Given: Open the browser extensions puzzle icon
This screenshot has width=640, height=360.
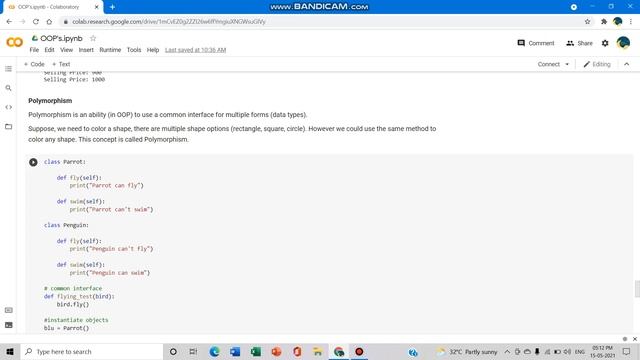Looking at the screenshot, I should 604,22.
